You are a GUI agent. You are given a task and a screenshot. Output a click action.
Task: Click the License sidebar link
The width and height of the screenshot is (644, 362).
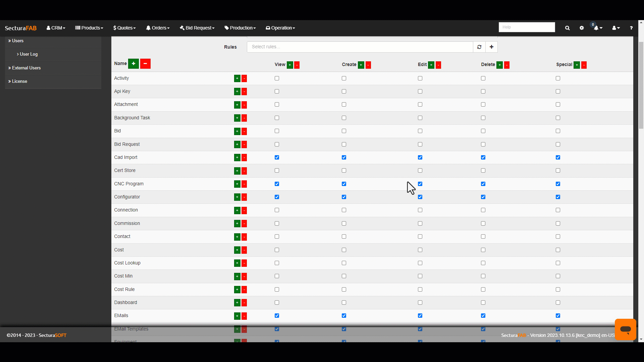(19, 81)
